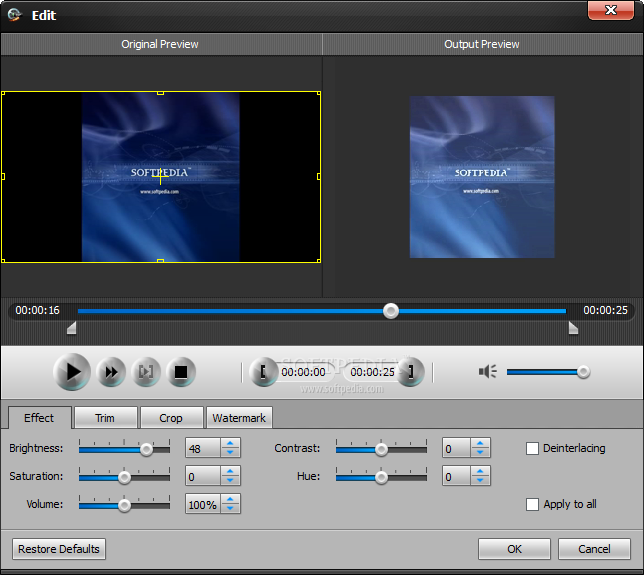This screenshot has height=575, width=644.
Task: Click the play trimmed segment button
Action: pos(146,372)
